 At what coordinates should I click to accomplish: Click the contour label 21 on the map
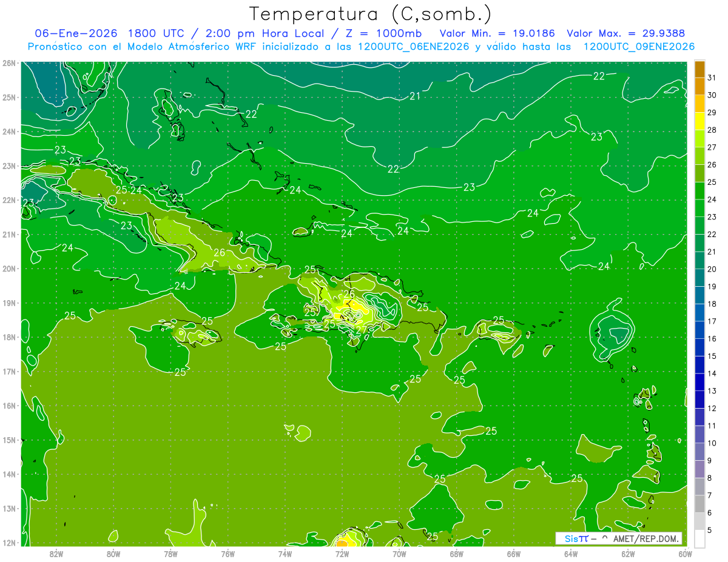(x=415, y=96)
